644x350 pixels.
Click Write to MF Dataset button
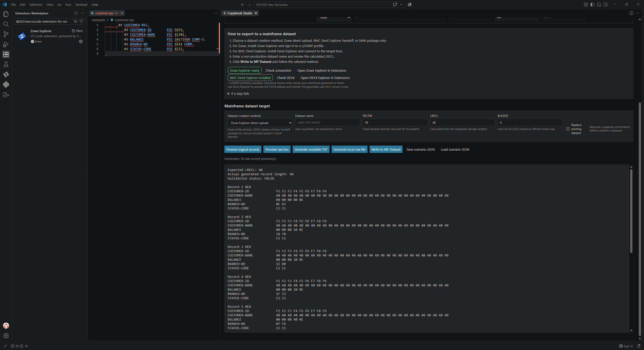tap(386, 149)
